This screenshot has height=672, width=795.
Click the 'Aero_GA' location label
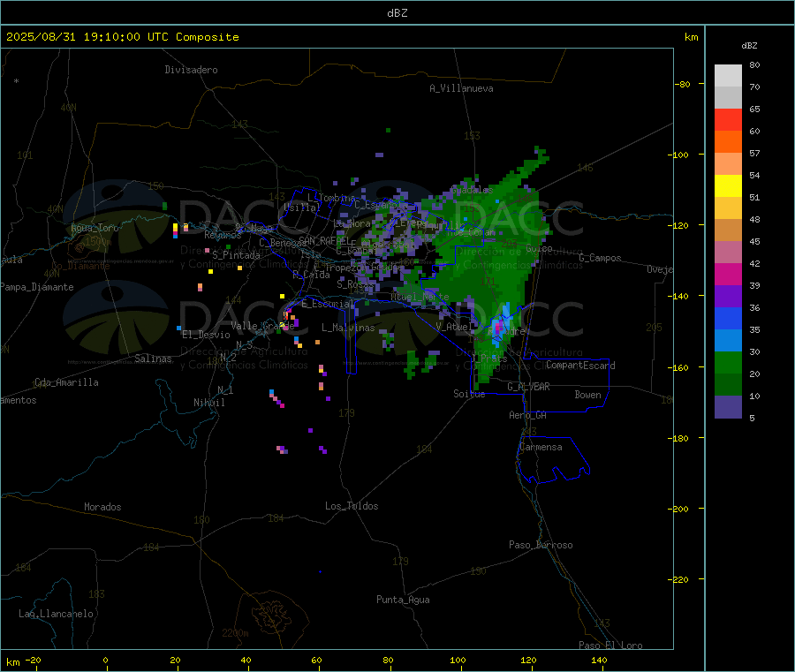tap(528, 415)
